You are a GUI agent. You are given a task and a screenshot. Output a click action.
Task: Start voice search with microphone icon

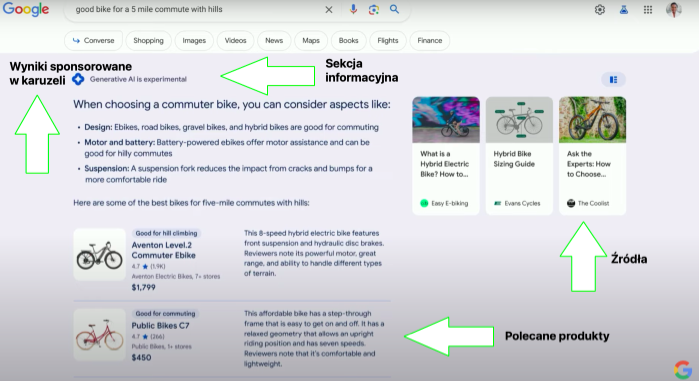(353, 9)
